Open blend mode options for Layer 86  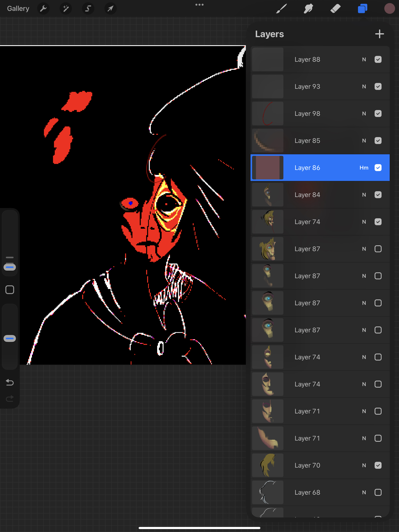[x=364, y=168]
